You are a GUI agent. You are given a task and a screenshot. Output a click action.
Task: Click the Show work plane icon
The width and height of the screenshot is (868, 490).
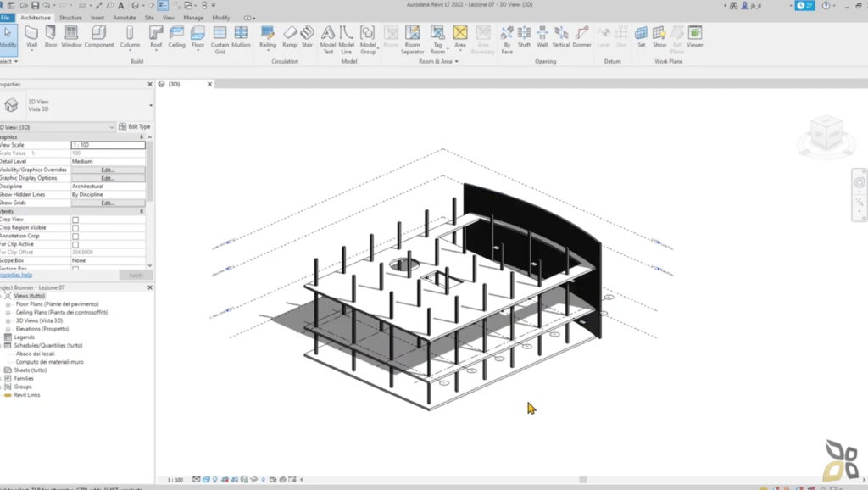(659, 37)
